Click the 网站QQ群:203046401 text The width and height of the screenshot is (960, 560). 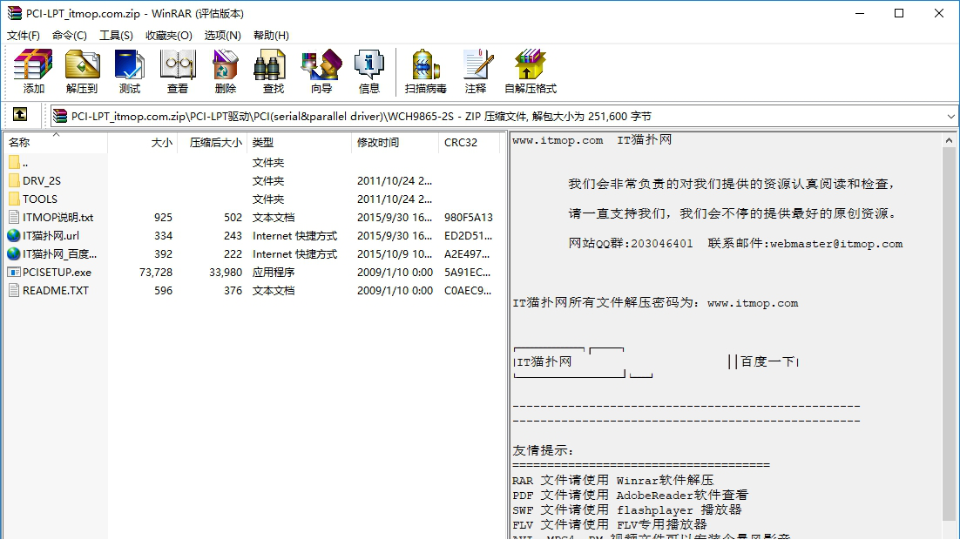(631, 244)
